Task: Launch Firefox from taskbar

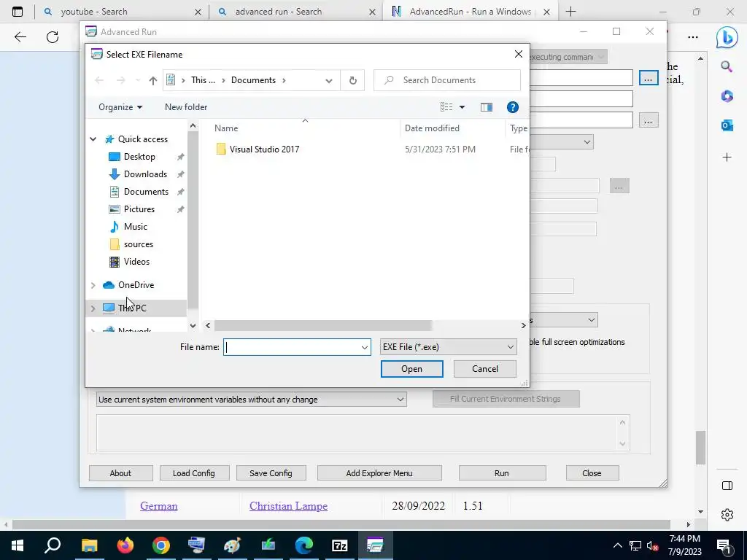Action: (x=125, y=545)
